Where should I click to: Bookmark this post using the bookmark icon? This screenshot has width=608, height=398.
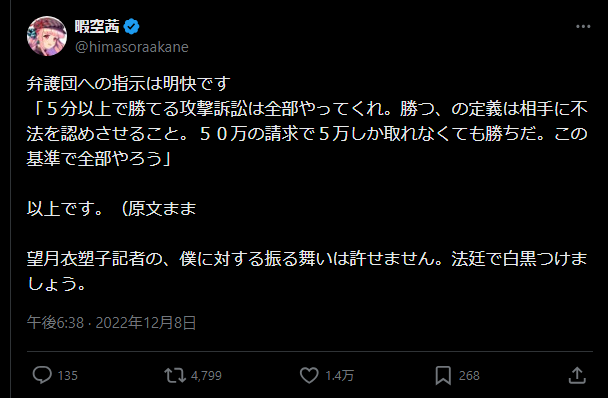[x=443, y=376]
